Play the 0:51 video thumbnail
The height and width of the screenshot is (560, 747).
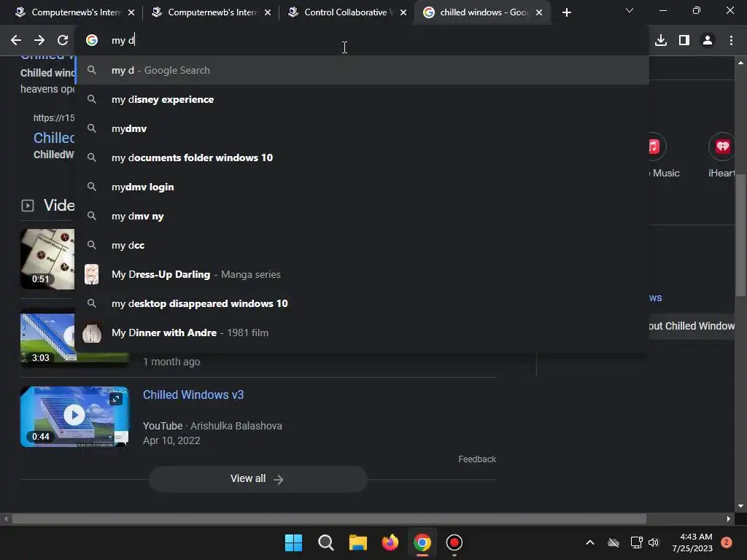(x=47, y=259)
